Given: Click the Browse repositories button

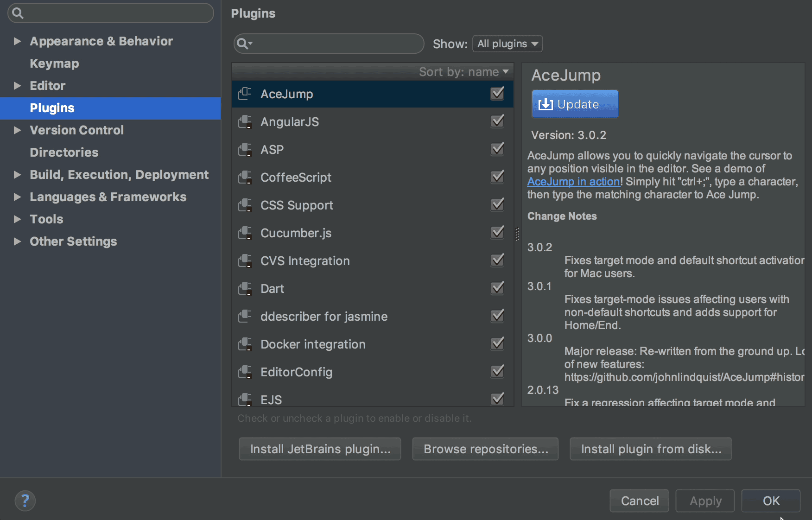Looking at the screenshot, I should [485, 449].
